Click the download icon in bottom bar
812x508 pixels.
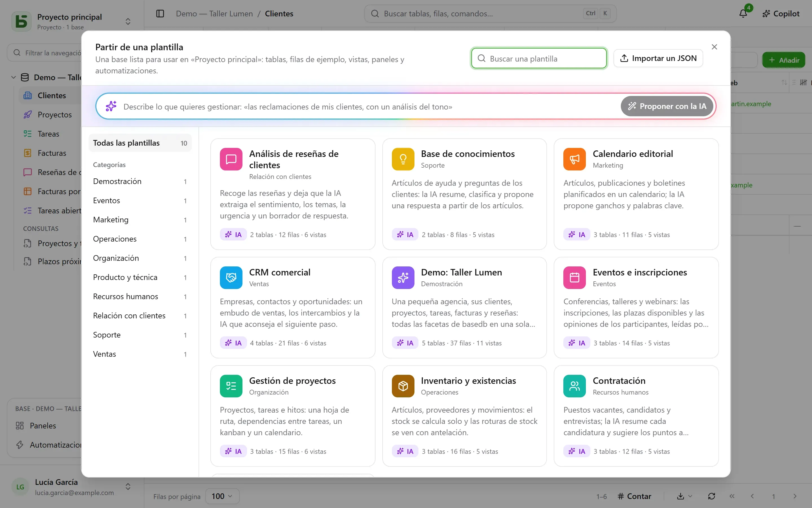[680, 496]
